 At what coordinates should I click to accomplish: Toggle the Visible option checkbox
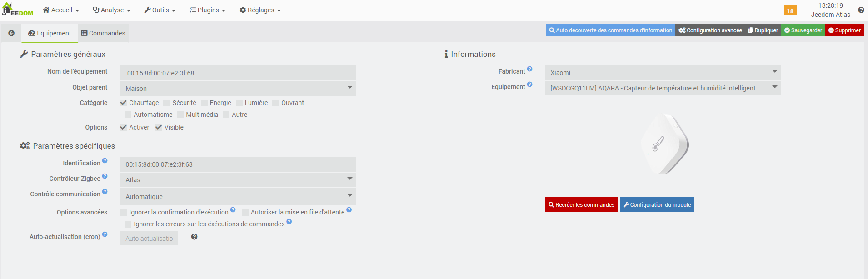[x=159, y=127]
